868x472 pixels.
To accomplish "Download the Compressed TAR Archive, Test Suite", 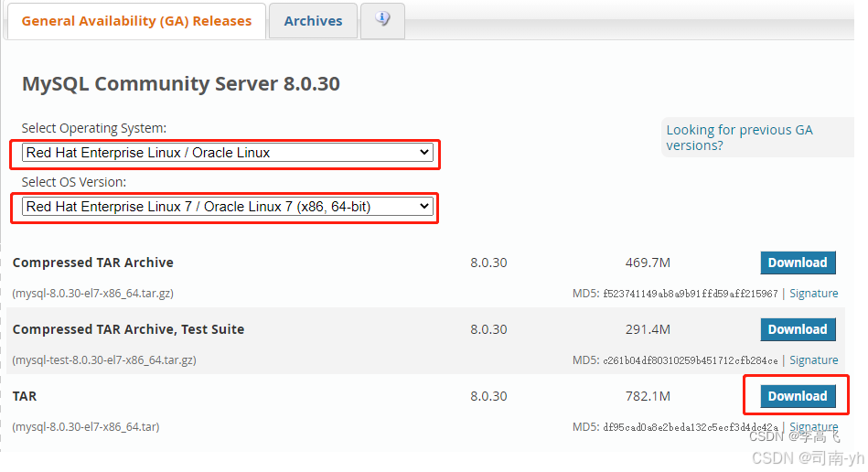I will click(x=798, y=329).
